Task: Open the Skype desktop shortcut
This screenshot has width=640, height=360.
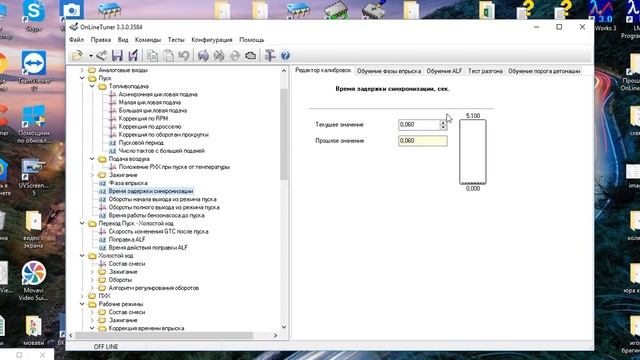Action: [x=33, y=16]
